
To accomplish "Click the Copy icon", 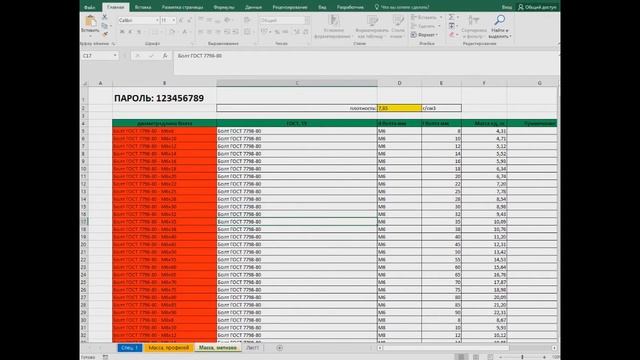I will (x=105, y=25).
